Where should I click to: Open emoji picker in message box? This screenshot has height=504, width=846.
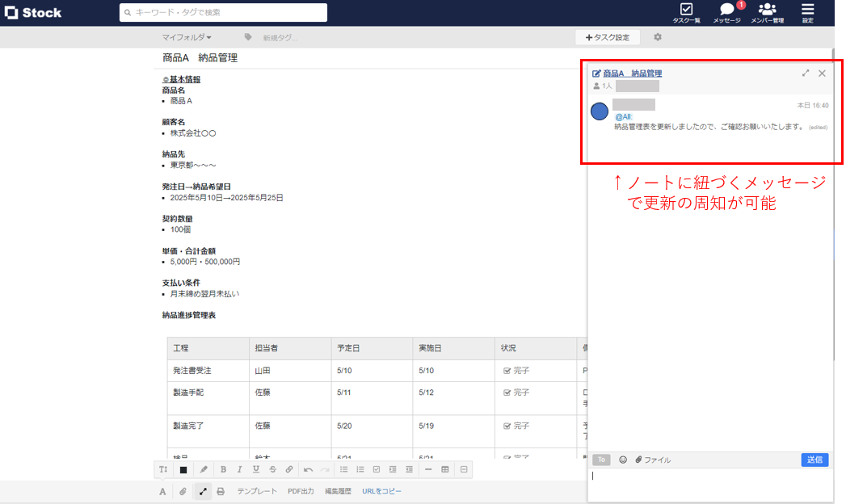click(x=623, y=460)
